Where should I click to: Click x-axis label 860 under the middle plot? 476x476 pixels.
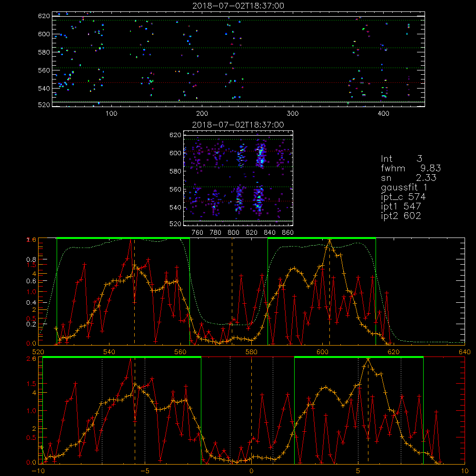coord(288,233)
